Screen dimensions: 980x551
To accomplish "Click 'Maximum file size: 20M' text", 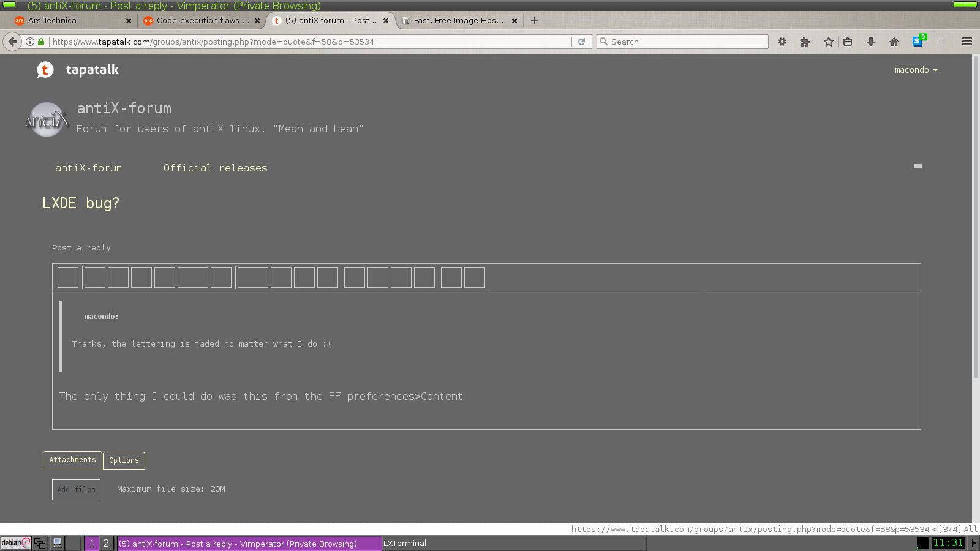I will (171, 489).
